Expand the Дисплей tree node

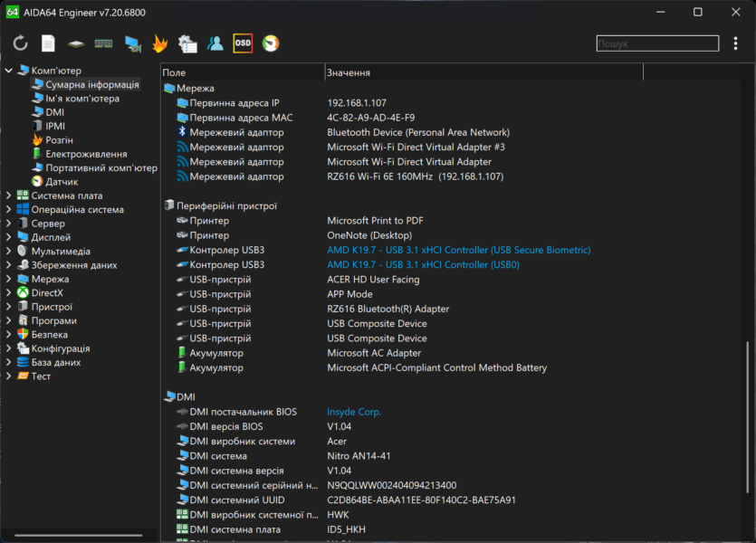point(8,237)
